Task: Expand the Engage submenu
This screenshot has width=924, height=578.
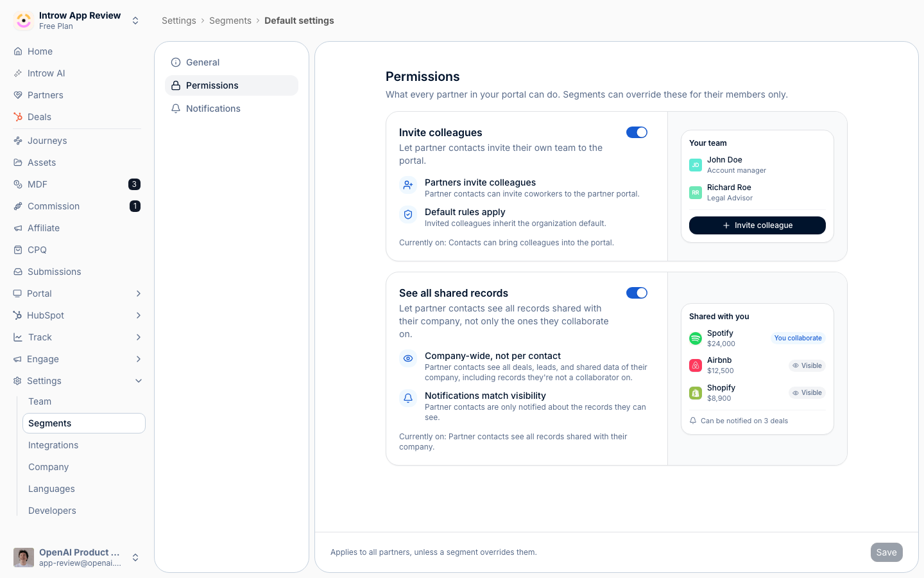Action: point(139,359)
